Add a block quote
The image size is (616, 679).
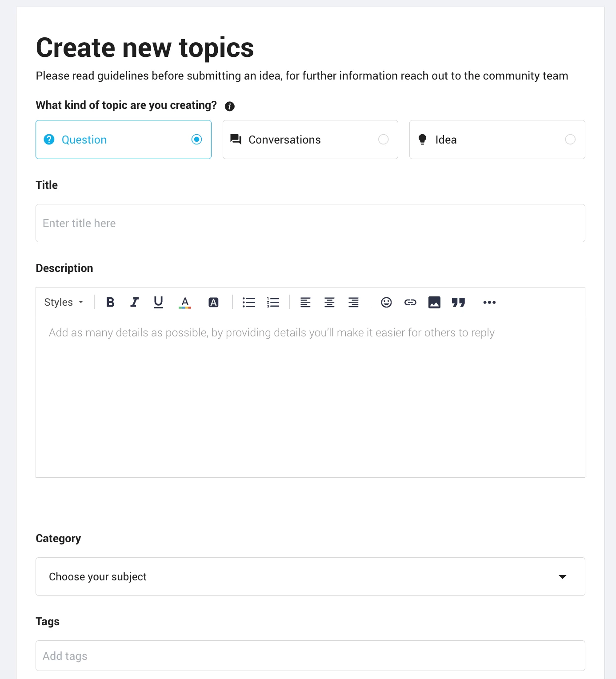[x=458, y=302]
